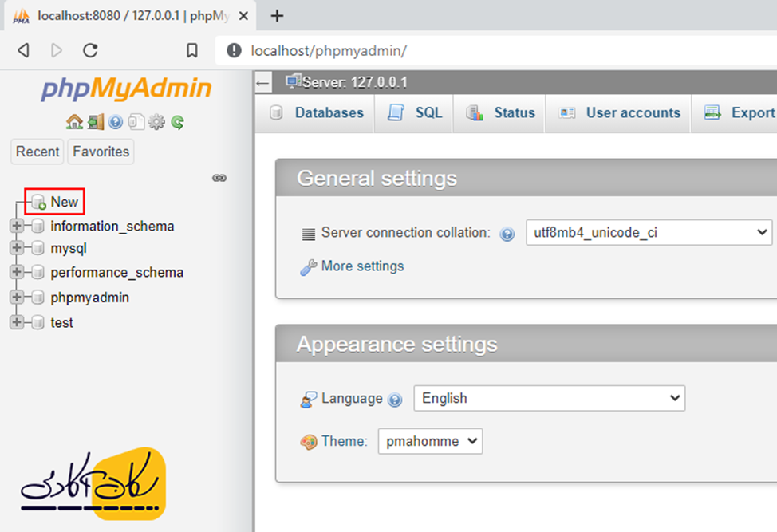Viewport: 777px width, 532px height.
Task: Click the test database cylinder icon
Action: pyautogui.click(x=37, y=322)
